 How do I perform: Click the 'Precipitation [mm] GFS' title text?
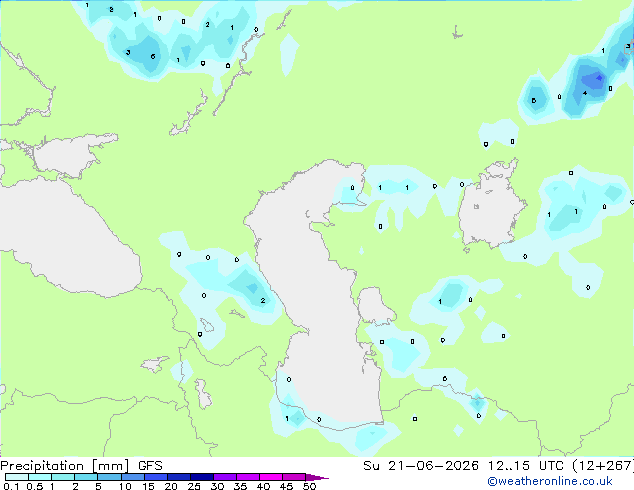81,466
